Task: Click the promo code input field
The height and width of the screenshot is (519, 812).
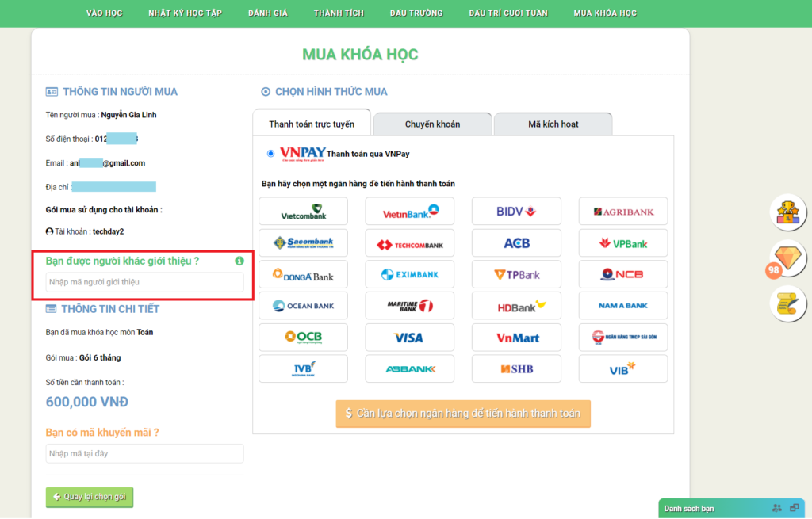Action: tap(144, 453)
